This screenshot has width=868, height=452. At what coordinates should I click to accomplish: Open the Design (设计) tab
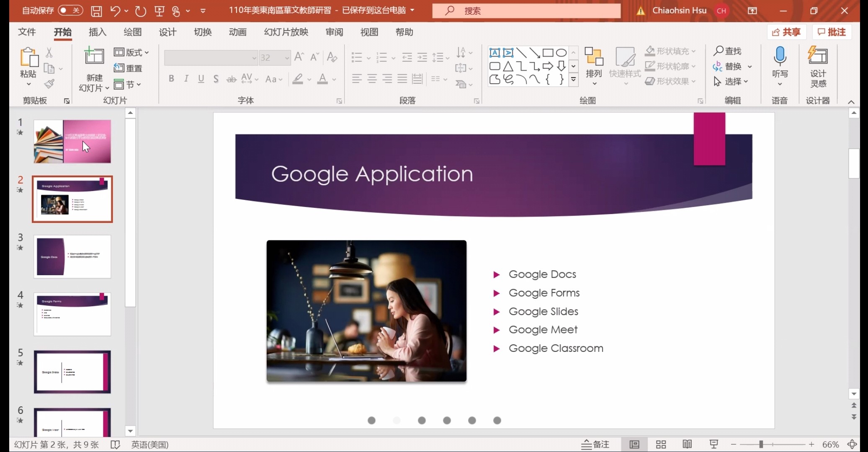click(167, 32)
